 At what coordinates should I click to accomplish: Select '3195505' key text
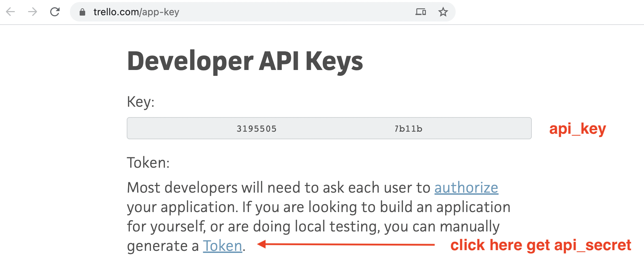257,129
